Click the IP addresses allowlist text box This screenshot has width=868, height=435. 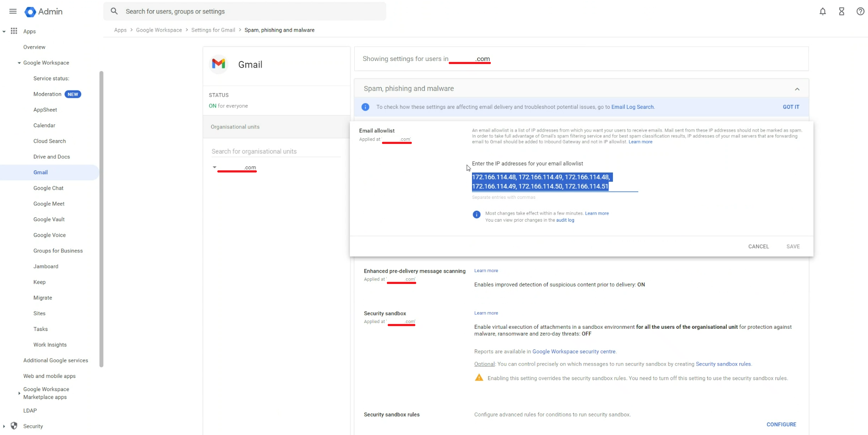555,182
